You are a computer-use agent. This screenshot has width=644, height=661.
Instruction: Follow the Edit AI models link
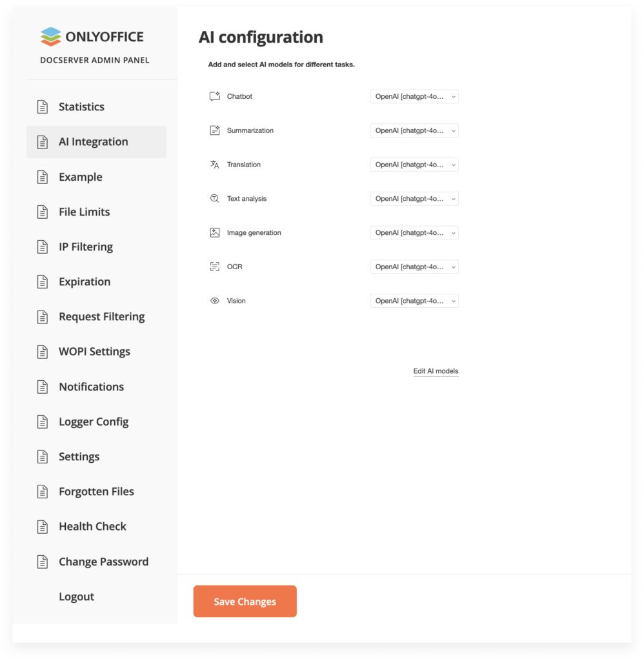tap(436, 371)
